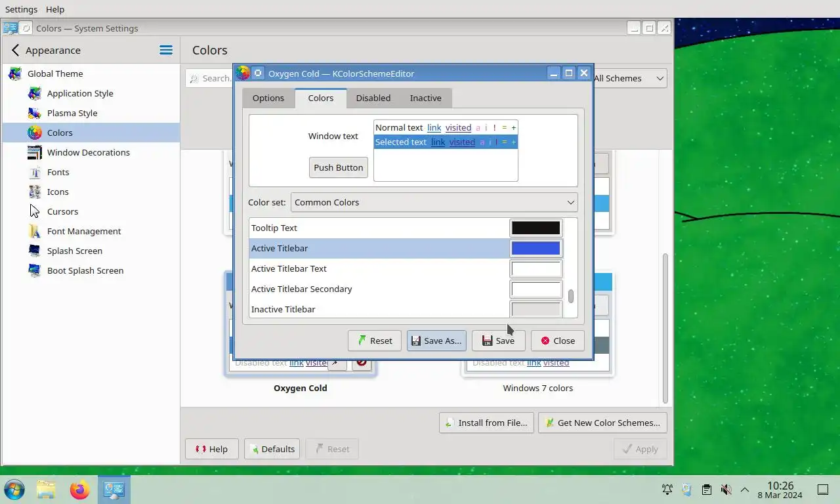
Task: Select Application Style in the sidebar
Action: click(x=90, y=93)
